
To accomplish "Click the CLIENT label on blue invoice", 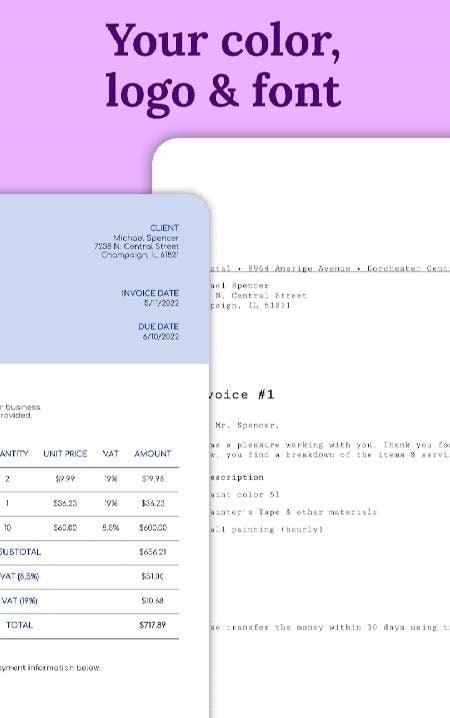I will [164, 228].
